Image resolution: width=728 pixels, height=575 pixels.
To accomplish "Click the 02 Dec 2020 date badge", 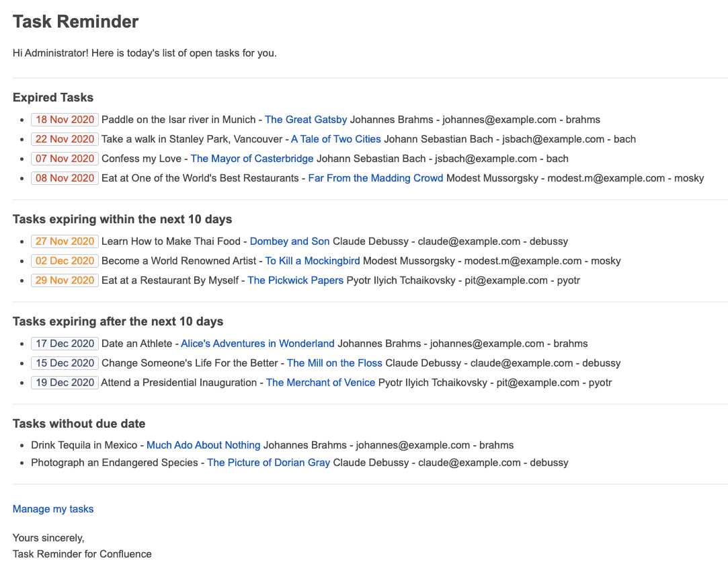I will click(65, 261).
